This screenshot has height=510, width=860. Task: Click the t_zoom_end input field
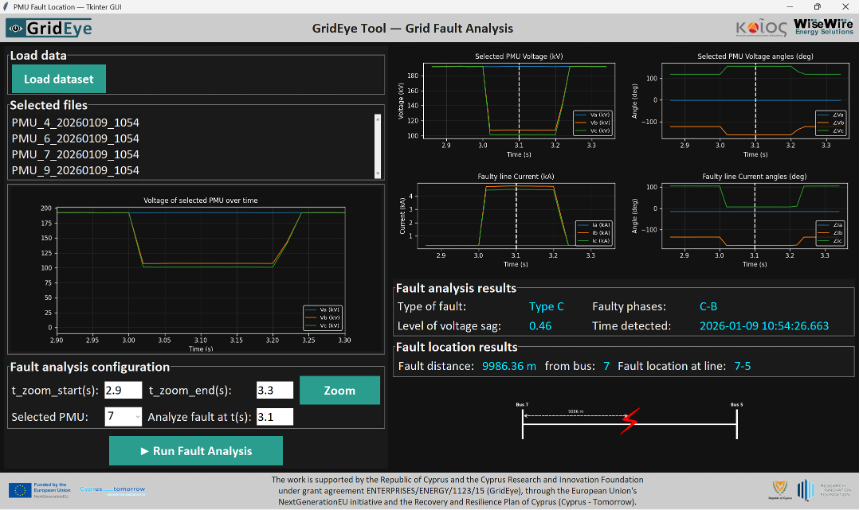click(x=273, y=390)
